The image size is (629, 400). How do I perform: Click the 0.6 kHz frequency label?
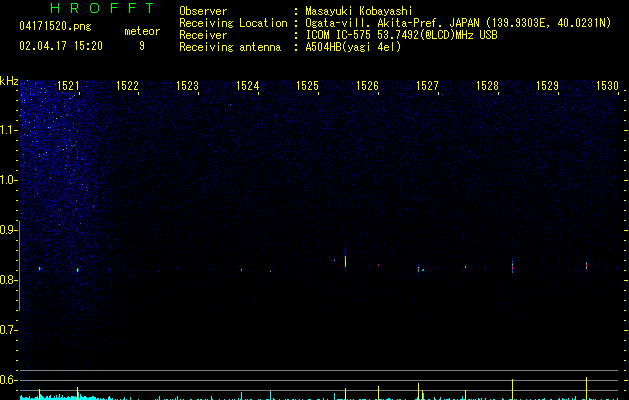pyautogui.click(x=8, y=380)
